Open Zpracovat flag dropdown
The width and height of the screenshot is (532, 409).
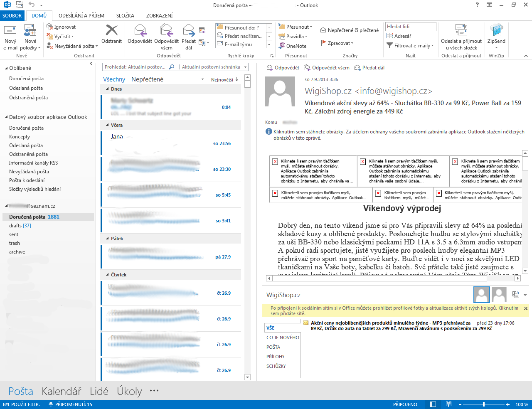click(x=337, y=43)
